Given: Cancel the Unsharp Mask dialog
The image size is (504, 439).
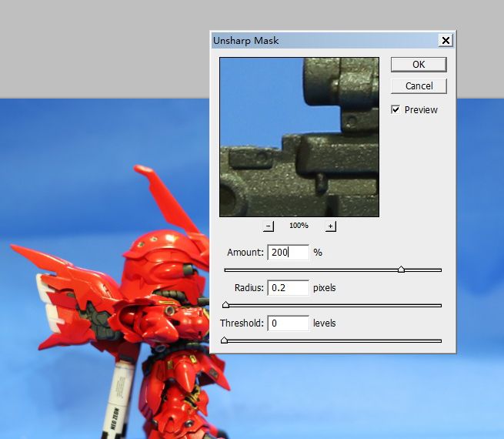Looking at the screenshot, I should point(419,86).
